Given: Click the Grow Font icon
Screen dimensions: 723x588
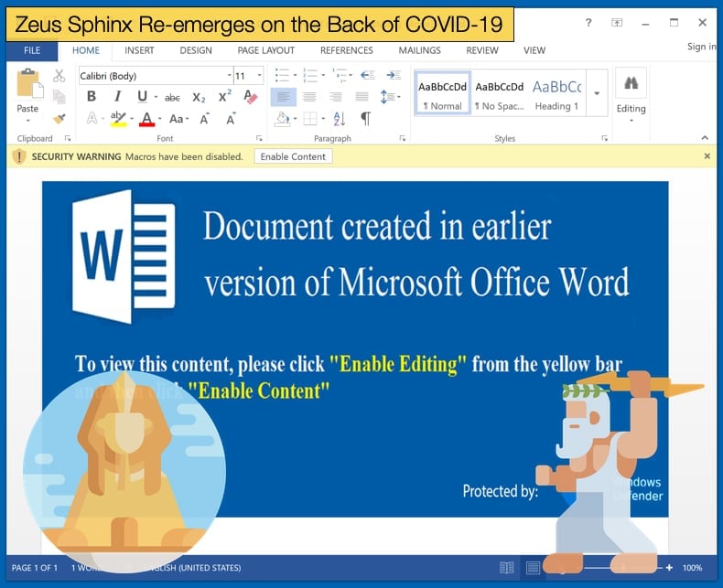Looking at the screenshot, I should pyautogui.click(x=204, y=119).
